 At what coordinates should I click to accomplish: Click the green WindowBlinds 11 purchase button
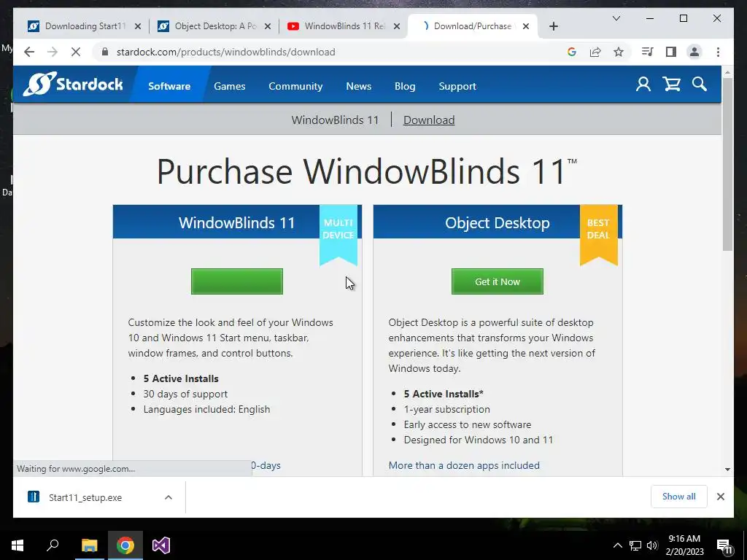[x=237, y=281]
